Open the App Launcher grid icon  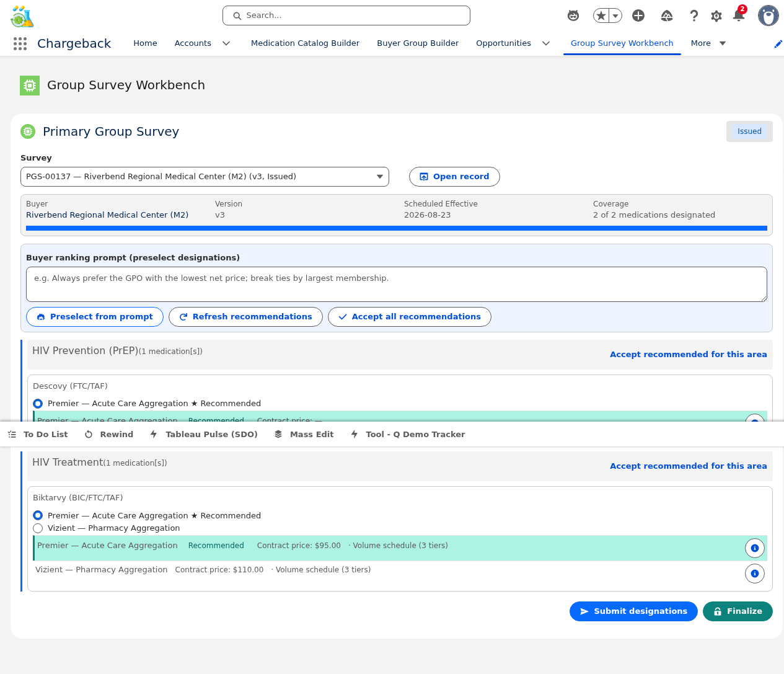20,43
